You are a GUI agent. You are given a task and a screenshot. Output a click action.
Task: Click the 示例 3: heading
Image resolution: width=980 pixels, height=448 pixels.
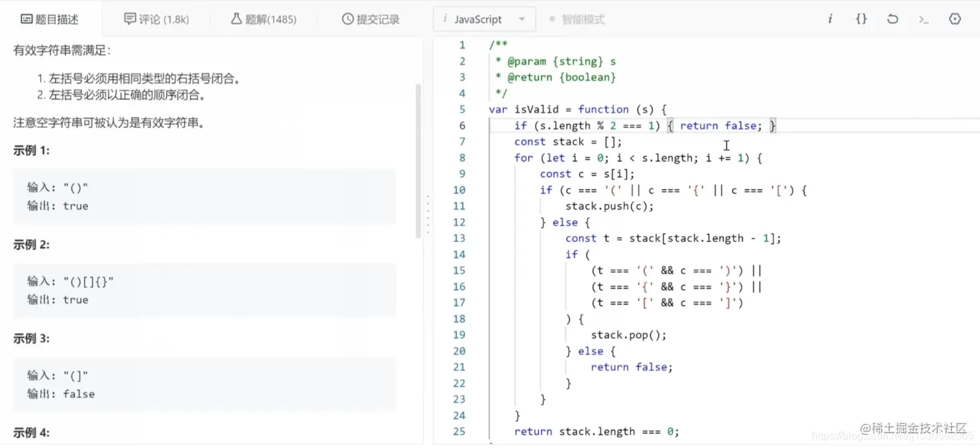31,339
